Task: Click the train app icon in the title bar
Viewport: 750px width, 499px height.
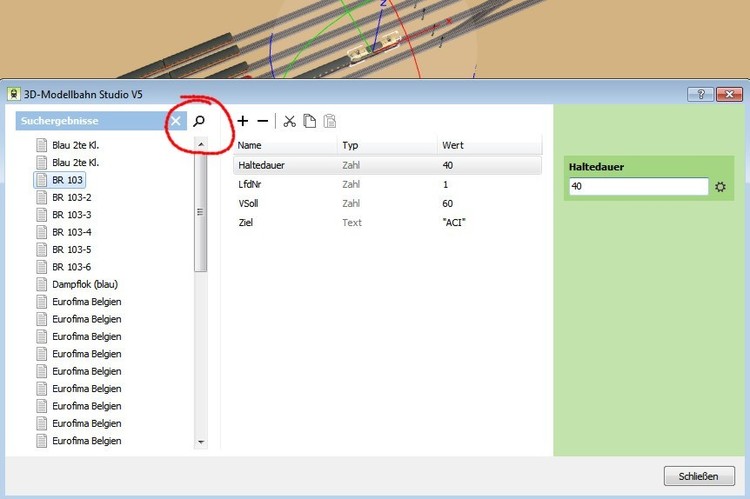Action: (14, 94)
